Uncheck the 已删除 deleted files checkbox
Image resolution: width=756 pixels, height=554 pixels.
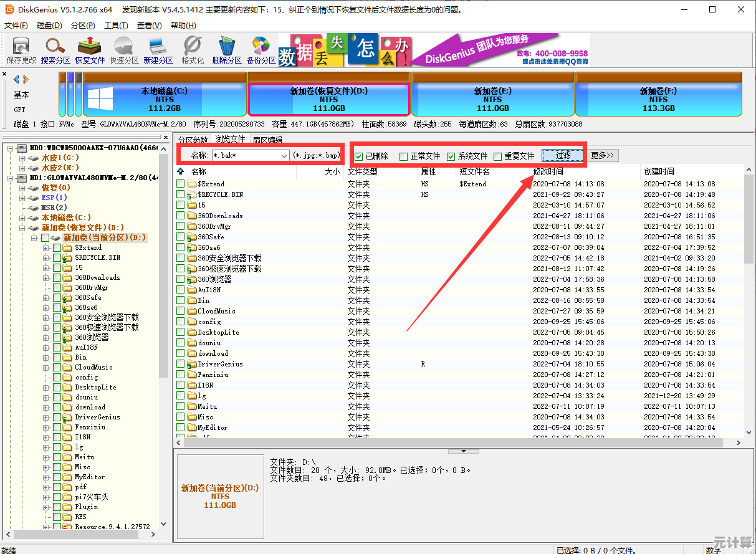click(359, 156)
